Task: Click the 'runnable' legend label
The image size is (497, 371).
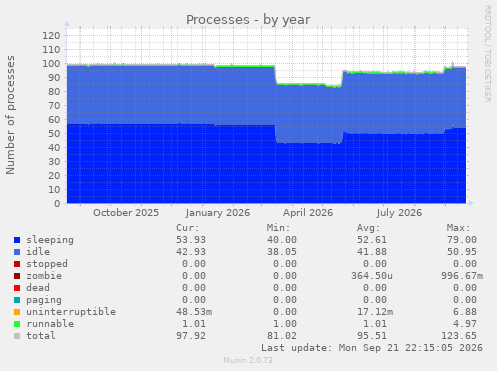Action: click(x=50, y=324)
